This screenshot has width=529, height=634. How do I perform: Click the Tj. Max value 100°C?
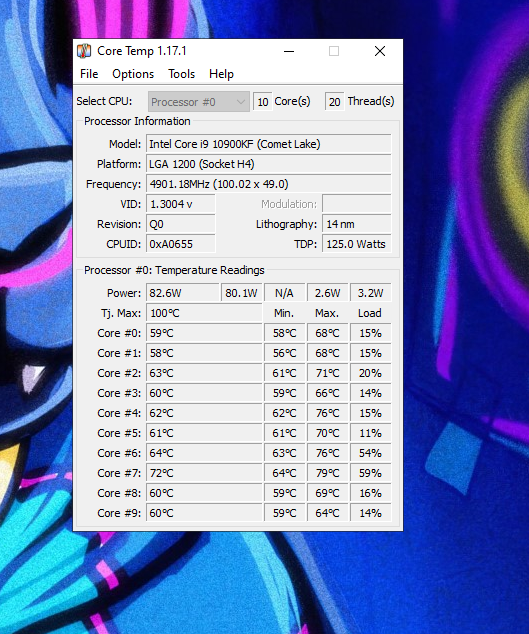[x=204, y=313]
